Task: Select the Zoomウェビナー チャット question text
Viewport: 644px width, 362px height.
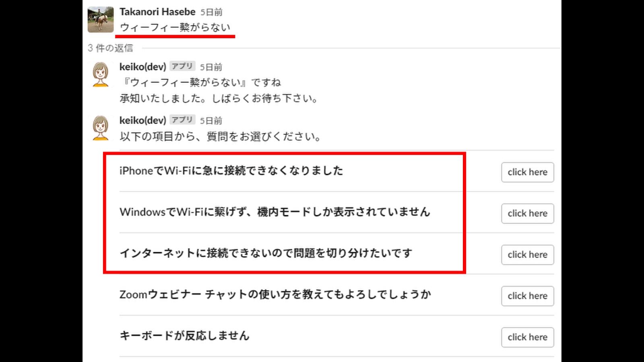Action: [x=275, y=294]
